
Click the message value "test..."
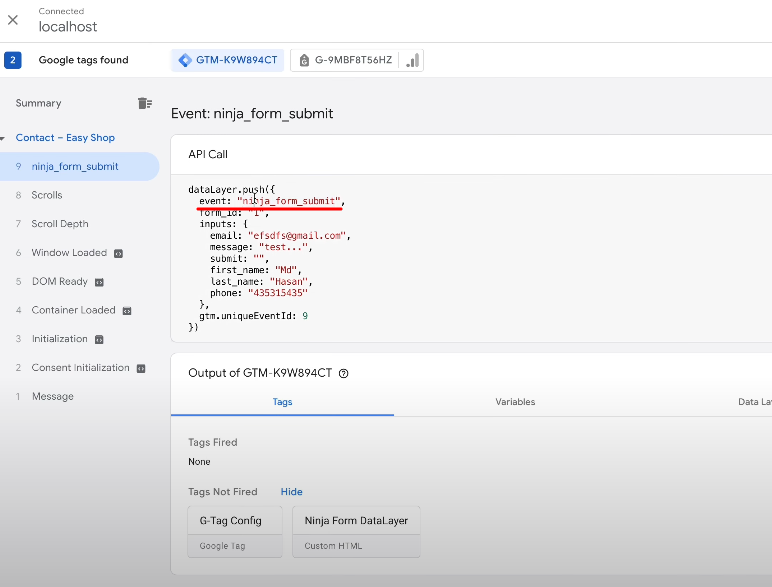pyautogui.click(x=283, y=247)
